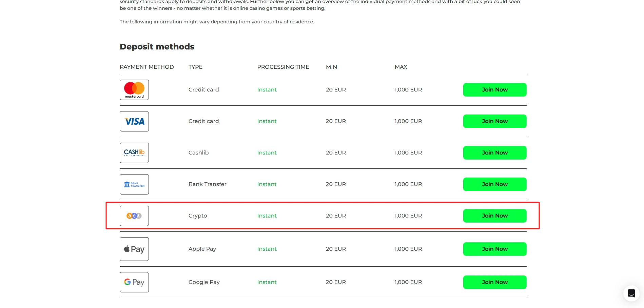Click Join Now for Google Pay
This screenshot has height=308, width=644.
click(x=494, y=282)
